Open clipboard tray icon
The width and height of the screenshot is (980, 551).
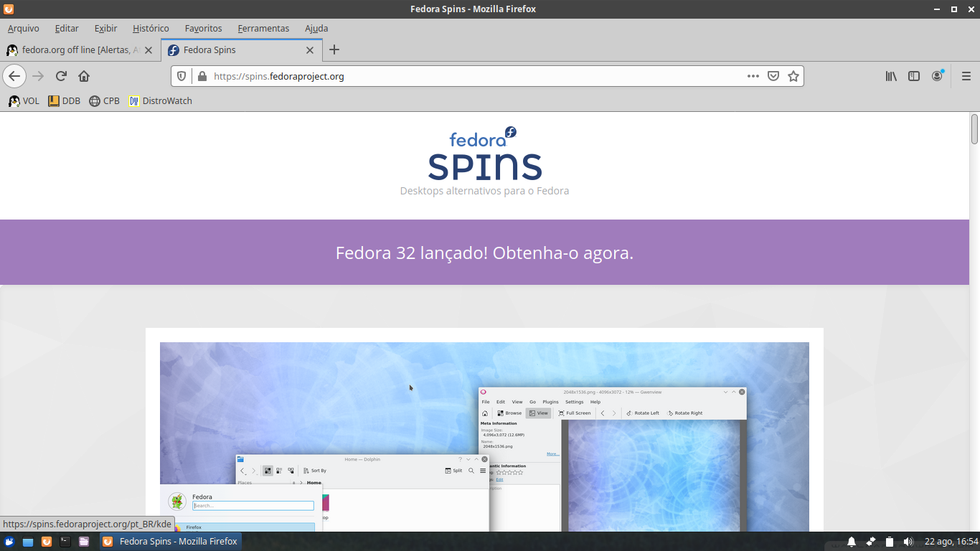pos(890,542)
